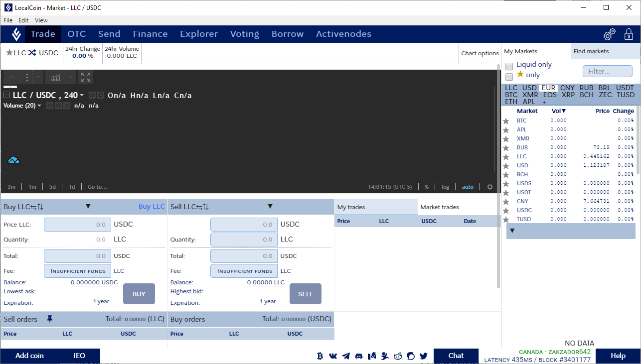
Task: Open the Discord link icon
Action: click(359, 356)
